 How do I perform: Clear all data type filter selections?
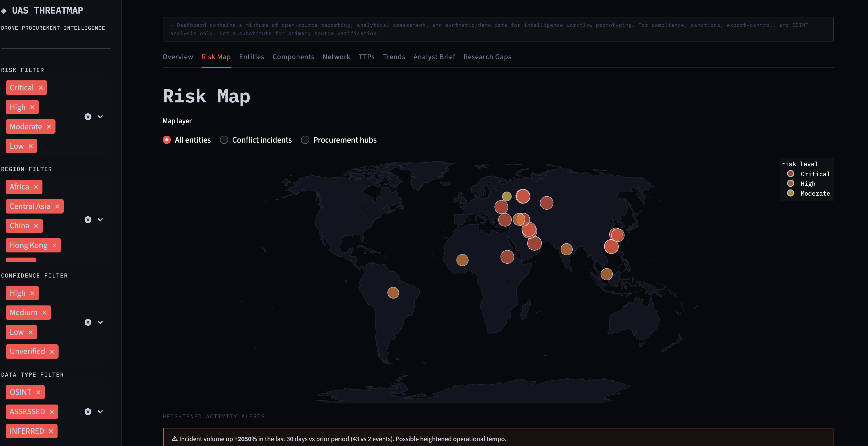(88, 412)
